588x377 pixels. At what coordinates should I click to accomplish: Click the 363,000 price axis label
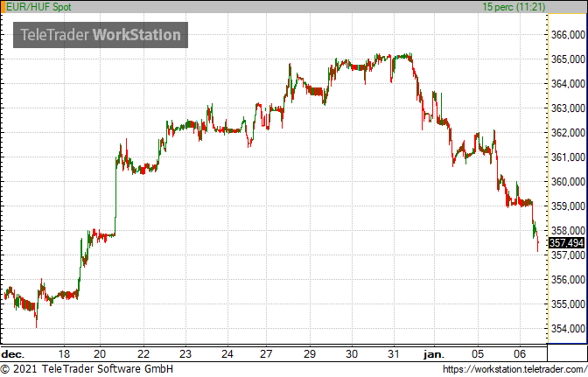pos(568,108)
